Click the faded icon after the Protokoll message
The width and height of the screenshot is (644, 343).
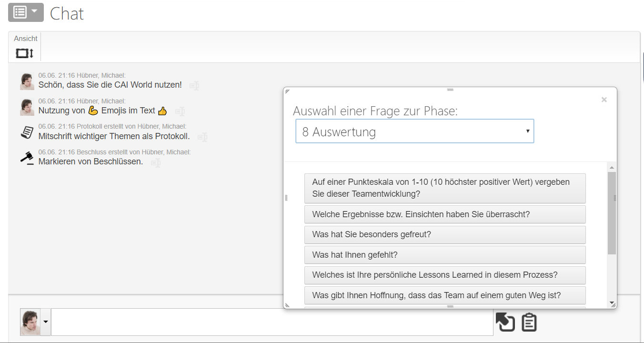(202, 137)
